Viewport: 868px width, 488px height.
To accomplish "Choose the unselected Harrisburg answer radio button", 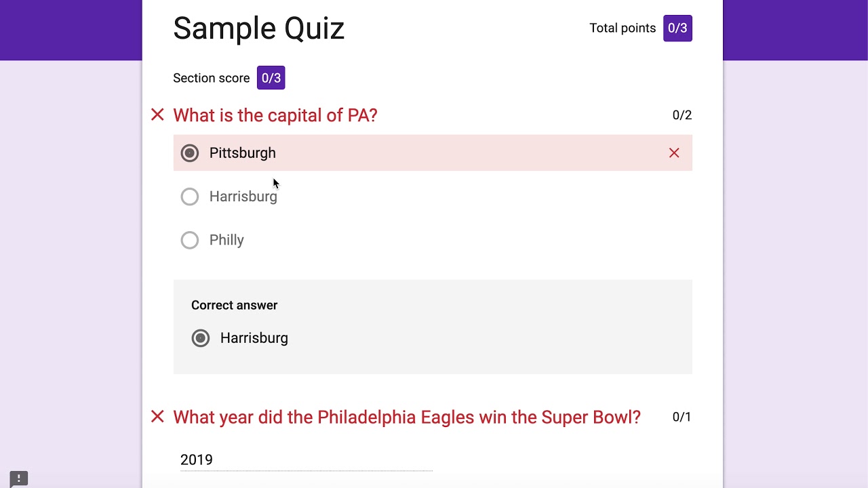I will click(x=190, y=197).
